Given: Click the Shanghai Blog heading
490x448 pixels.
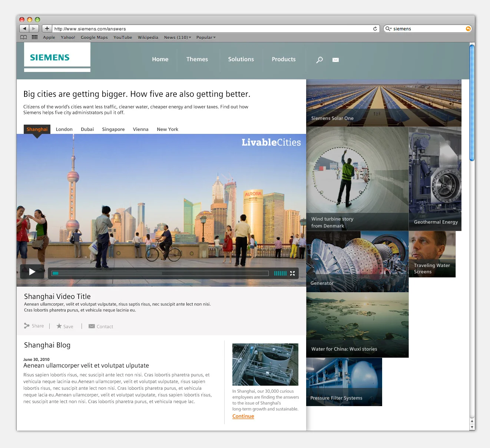Looking at the screenshot, I should [x=47, y=345].
